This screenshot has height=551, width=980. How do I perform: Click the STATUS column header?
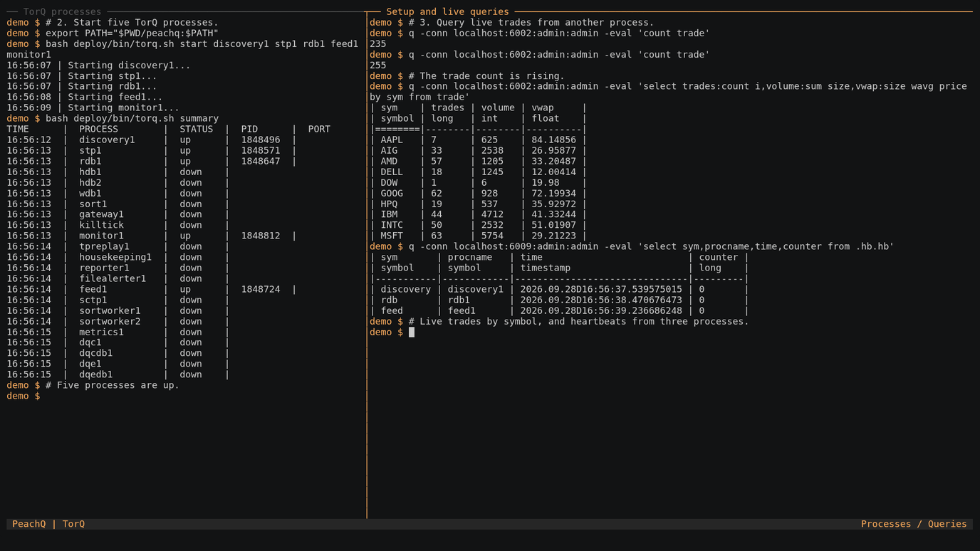(197, 129)
